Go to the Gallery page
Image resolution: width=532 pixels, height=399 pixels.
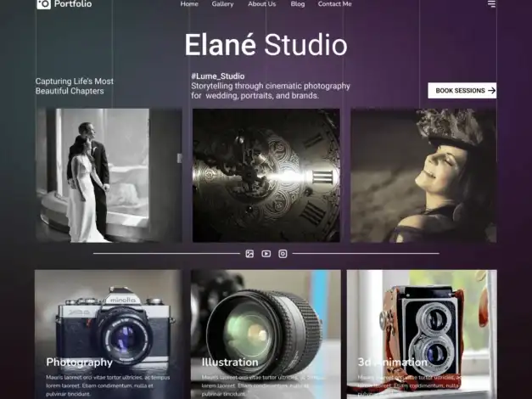(222, 4)
